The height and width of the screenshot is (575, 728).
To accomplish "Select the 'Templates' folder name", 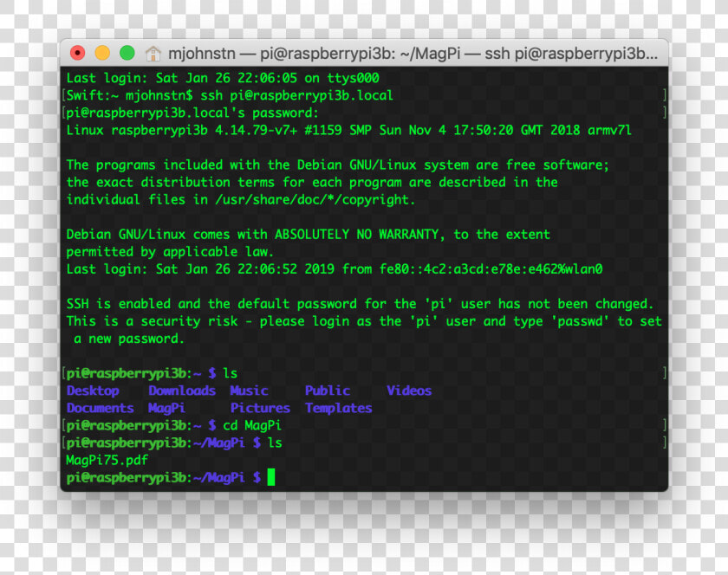I will [x=339, y=409].
